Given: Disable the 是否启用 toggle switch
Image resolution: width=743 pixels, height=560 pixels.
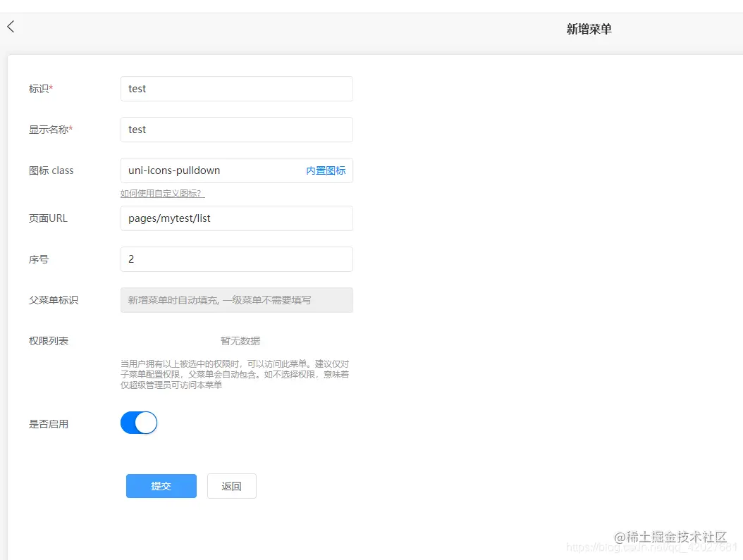Looking at the screenshot, I should [139, 423].
